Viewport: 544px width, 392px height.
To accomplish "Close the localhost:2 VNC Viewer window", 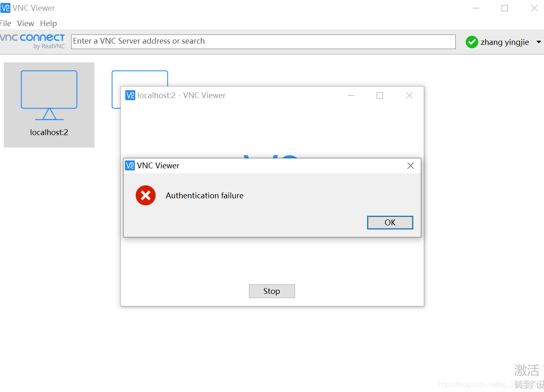I will pyautogui.click(x=409, y=95).
